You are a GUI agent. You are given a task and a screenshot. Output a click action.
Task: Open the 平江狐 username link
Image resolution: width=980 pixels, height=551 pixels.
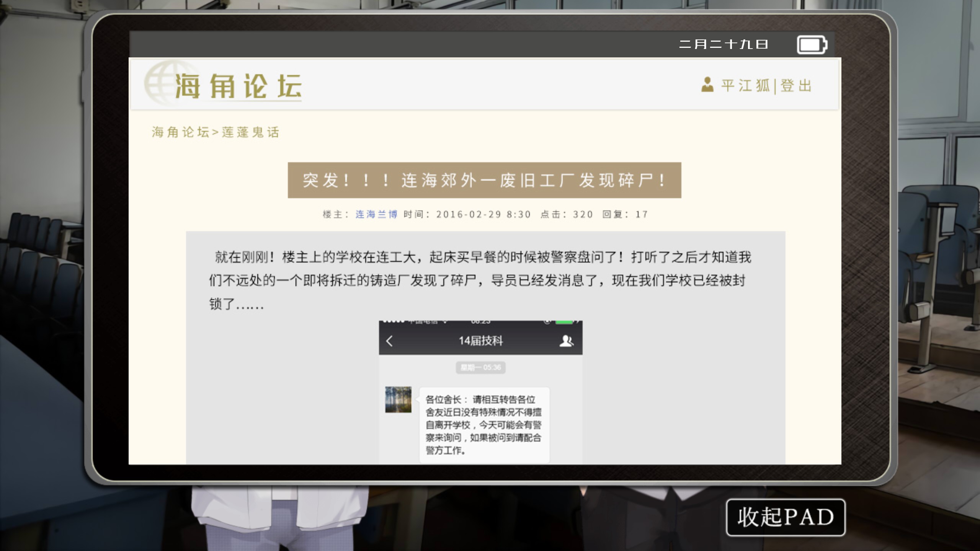tap(745, 85)
